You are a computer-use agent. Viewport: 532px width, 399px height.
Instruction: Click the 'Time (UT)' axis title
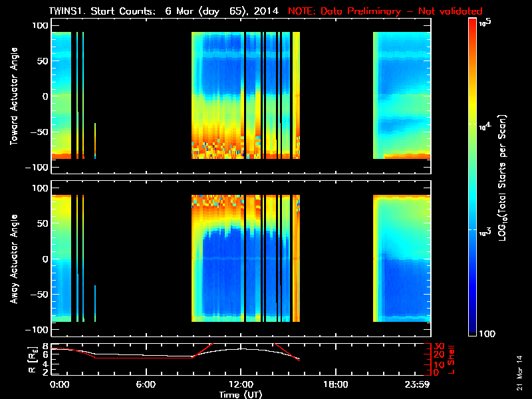[x=241, y=394]
